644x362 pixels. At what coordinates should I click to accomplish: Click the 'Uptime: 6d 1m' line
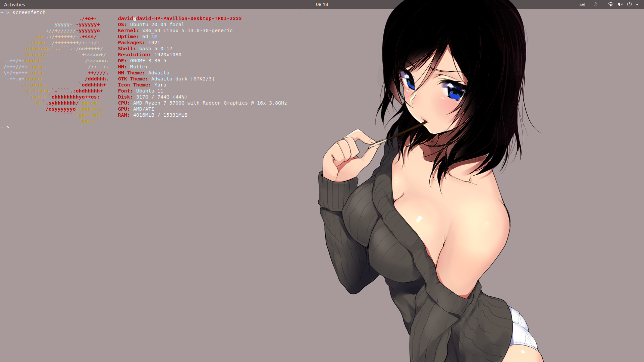coord(138,37)
